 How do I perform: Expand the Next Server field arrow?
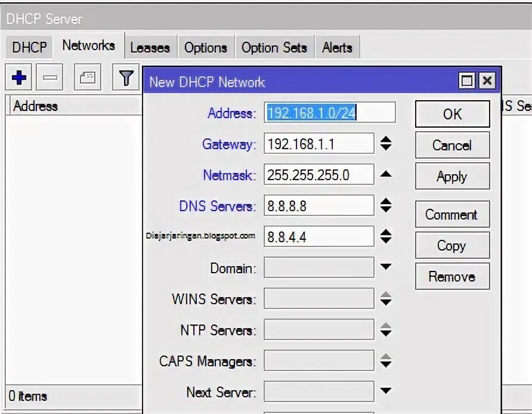pyautogui.click(x=386, y=391)
